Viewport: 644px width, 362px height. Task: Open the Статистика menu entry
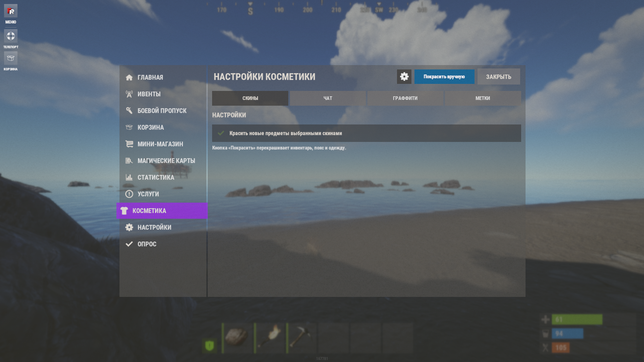pos(163,177)
